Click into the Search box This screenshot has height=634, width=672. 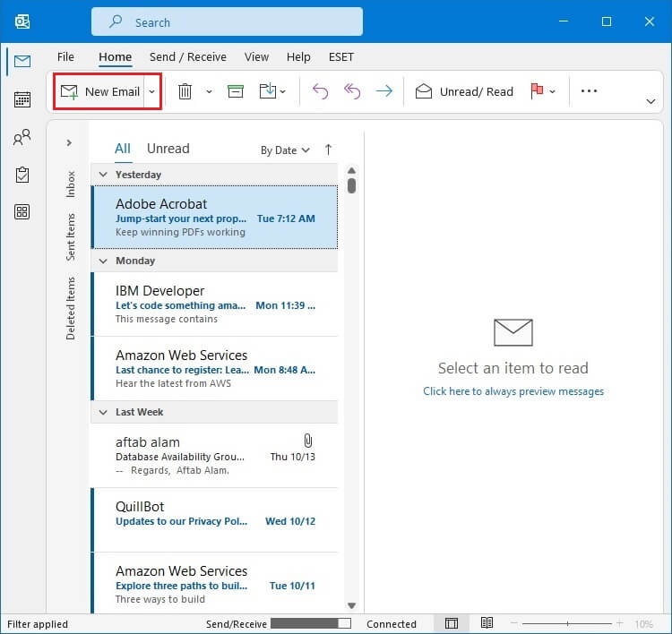(228, 21)
